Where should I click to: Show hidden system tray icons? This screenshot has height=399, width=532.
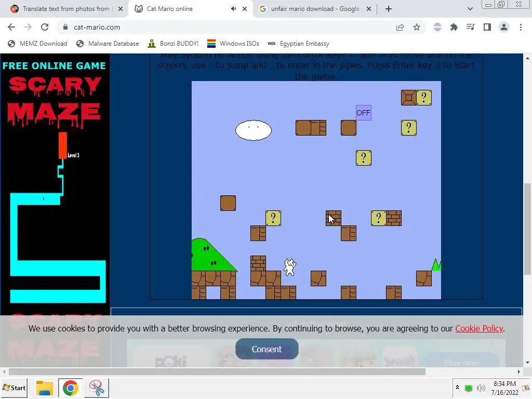(x=457, y=387)
